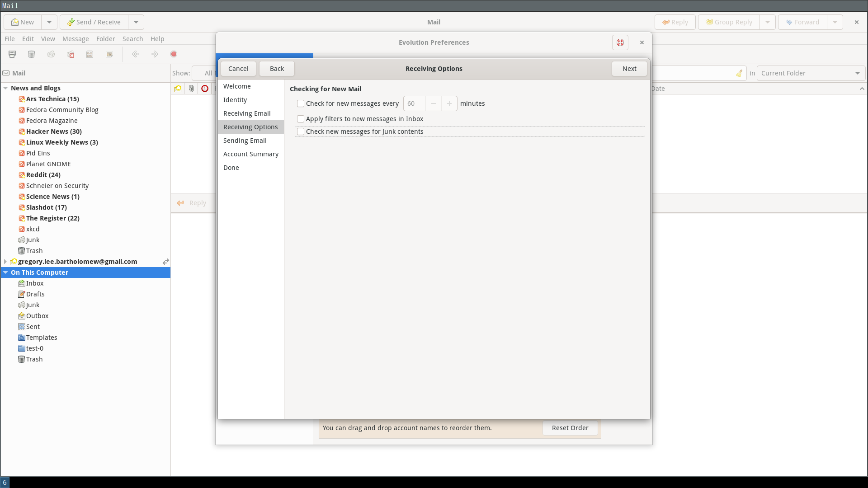Click the gmail account send/receive arrows icon
This screenshot has height=488, width=868.
(166, 262)
